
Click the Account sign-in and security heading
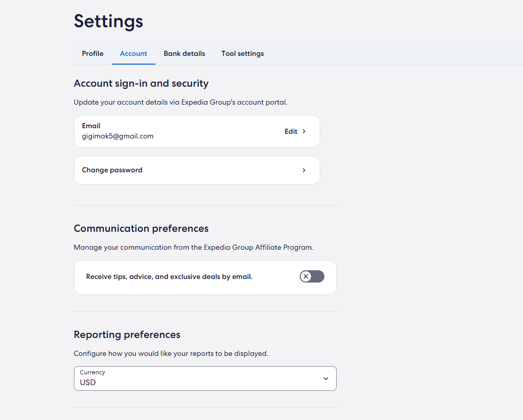(141, 84)
